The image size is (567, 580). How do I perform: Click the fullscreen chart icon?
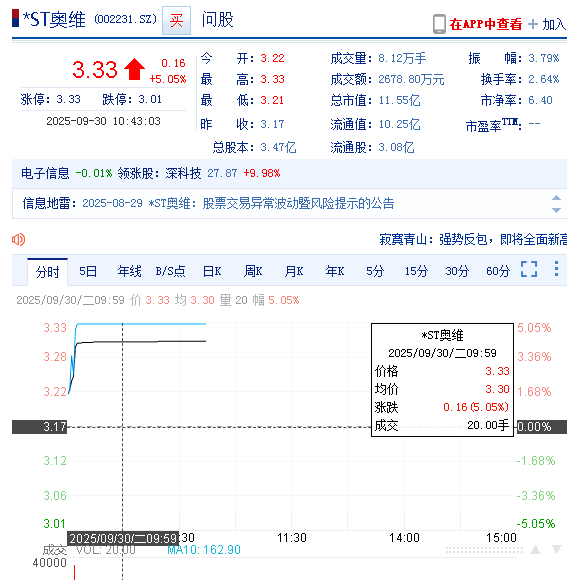(529, 269)
